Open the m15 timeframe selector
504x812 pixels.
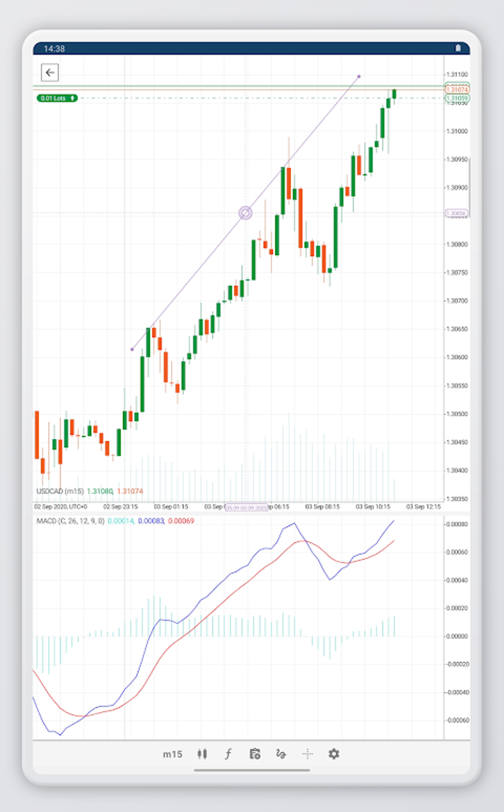point(172,754)
